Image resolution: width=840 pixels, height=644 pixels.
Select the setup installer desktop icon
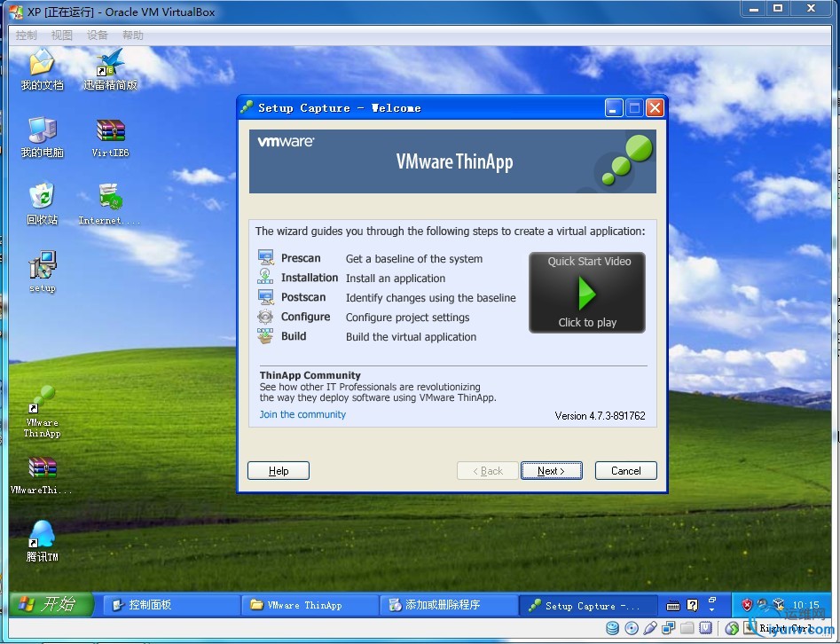point(42,271)
